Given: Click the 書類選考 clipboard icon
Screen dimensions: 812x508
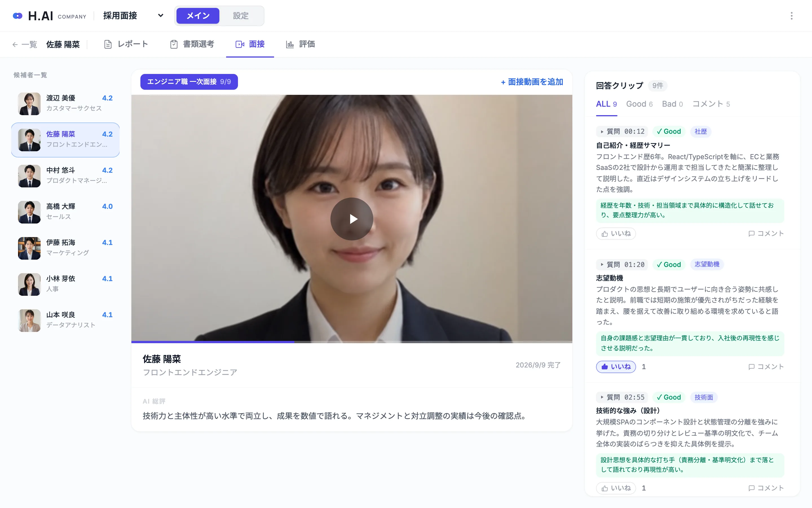Looking at the screenshot, I should tap(174, 44).
